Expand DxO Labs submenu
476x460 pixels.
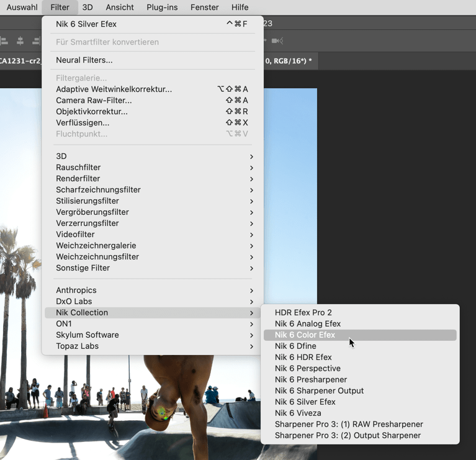(x=153, y=302)
